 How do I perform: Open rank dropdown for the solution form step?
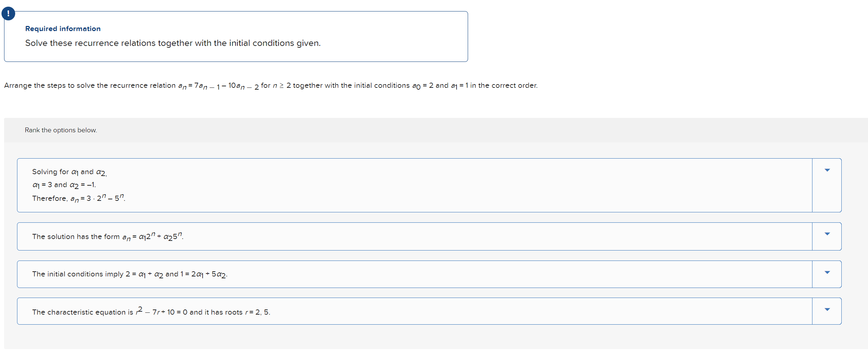coord(827,233)
